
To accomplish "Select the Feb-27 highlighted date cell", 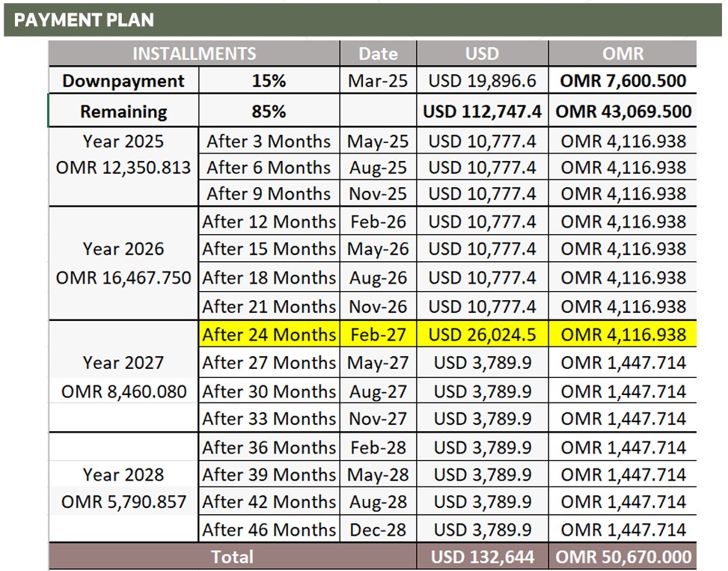I will (x=378, y=334).
